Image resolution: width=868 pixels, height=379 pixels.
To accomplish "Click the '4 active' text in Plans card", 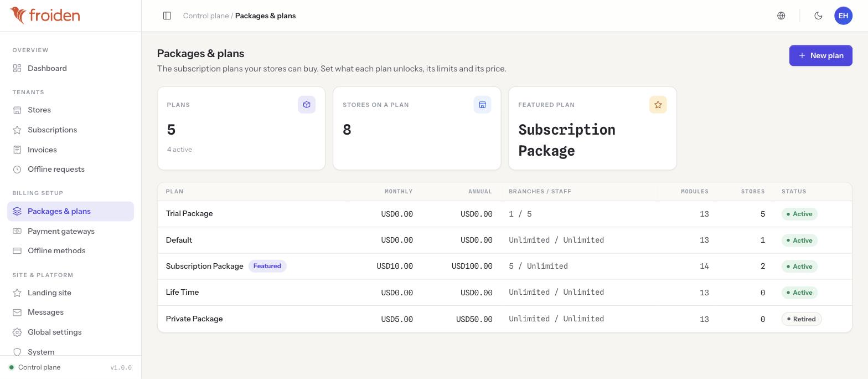I will (179, 150).
